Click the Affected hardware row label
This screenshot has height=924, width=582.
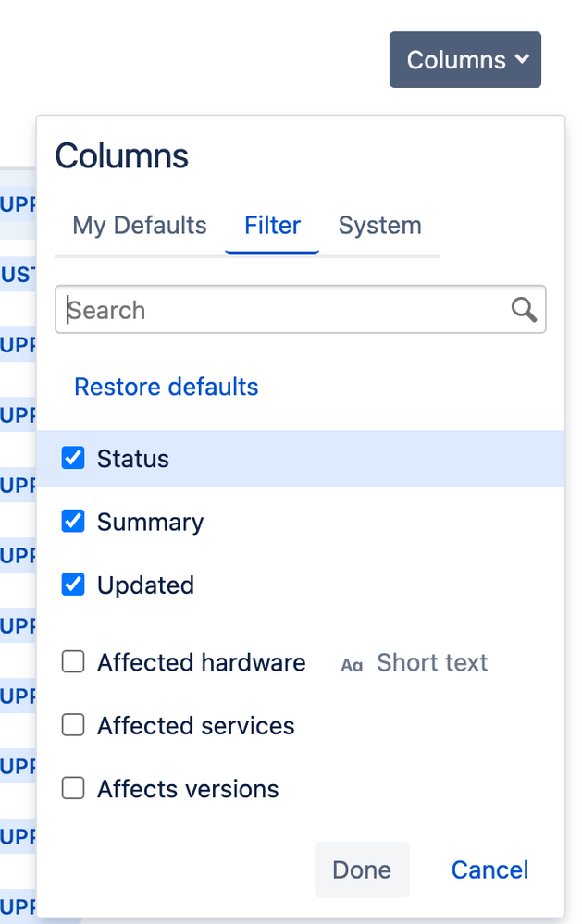(x=201, y=662)
